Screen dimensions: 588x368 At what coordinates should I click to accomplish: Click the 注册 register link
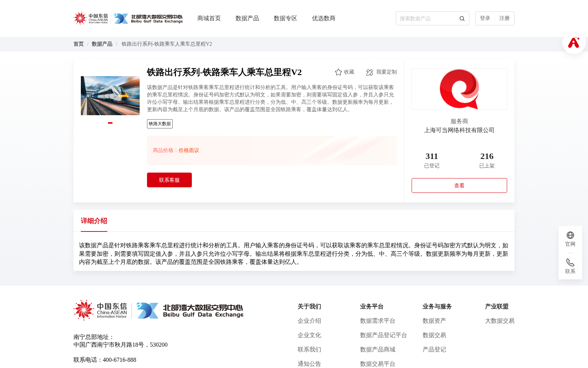[505, 18]
